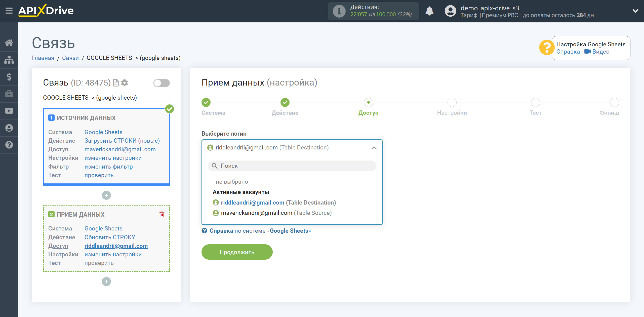The height and width of the screenshot is (317, 644).
Task: Select riddleandrii@gmail.com (Table Destination) option
Action: click(274, 203)
